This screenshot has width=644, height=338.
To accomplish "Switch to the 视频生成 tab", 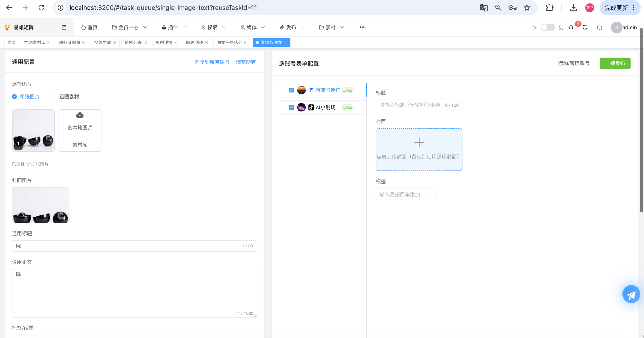I will click(102, 43).
